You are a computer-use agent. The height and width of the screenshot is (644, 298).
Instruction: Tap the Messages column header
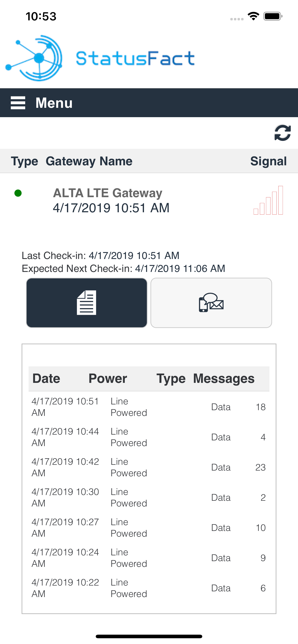click(x=224, y=379)
